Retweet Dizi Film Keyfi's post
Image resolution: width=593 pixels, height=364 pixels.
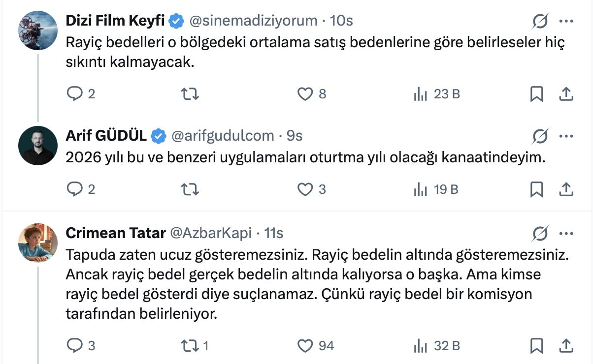189,93
